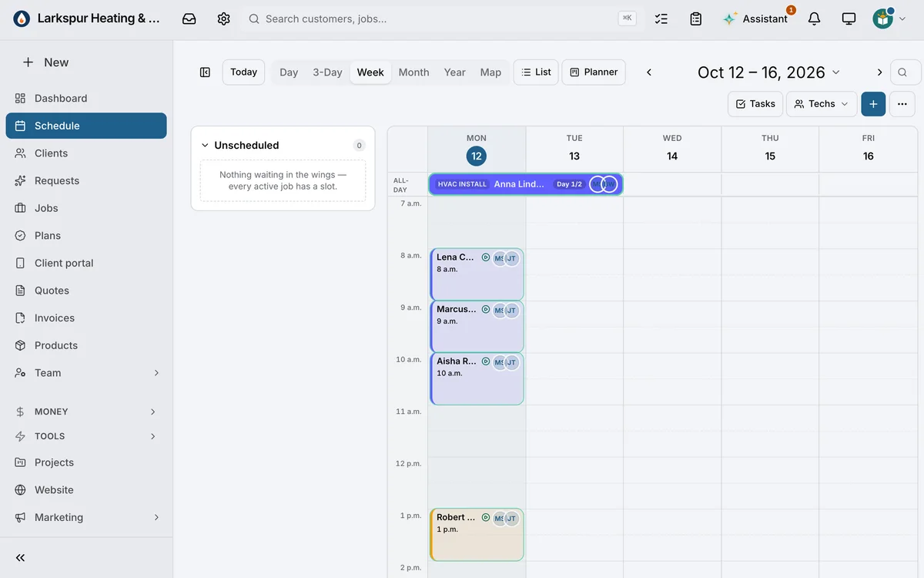Open Client portal
Screen dimensions: 924x578
[86, 263]
